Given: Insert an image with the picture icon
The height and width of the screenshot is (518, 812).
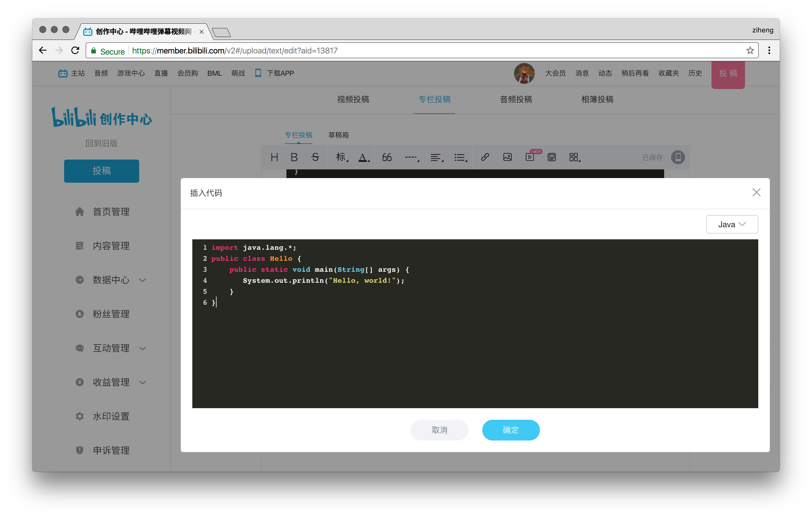Looking at the screenshot, I should coord(507,157).
